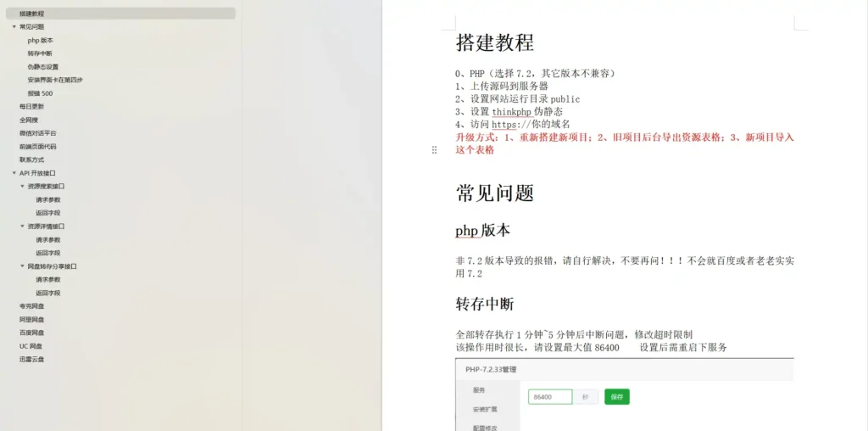Select 搭建教程 in the navigation pane

click(x=120, y=14)
